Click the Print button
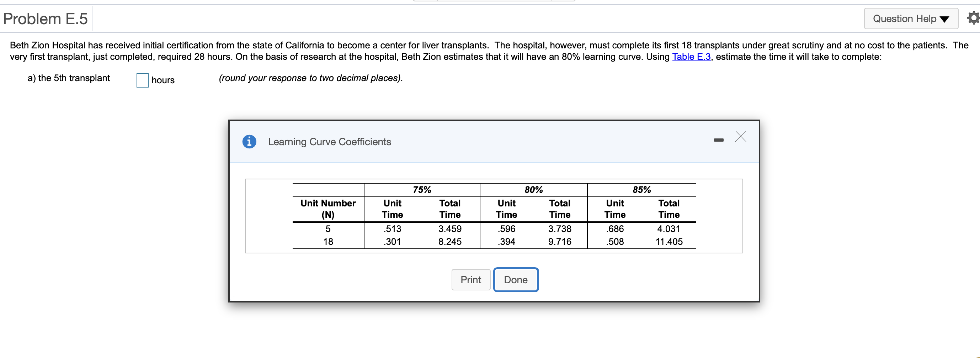 click(470, 280)
